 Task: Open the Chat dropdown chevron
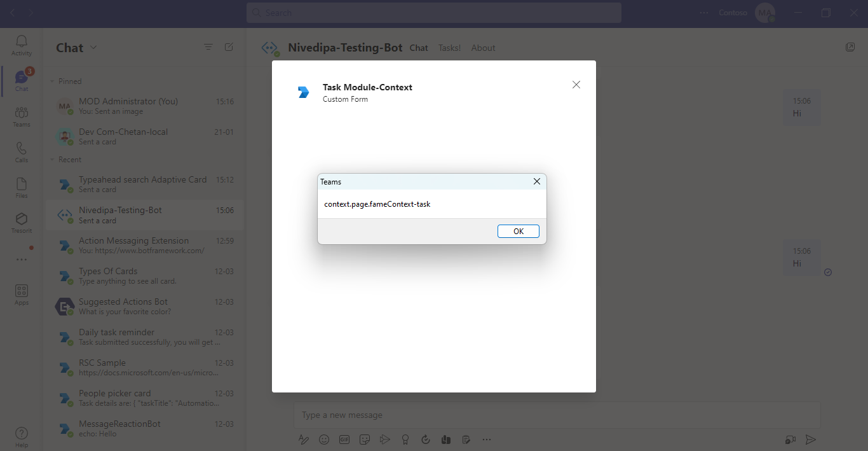[93, 48]
